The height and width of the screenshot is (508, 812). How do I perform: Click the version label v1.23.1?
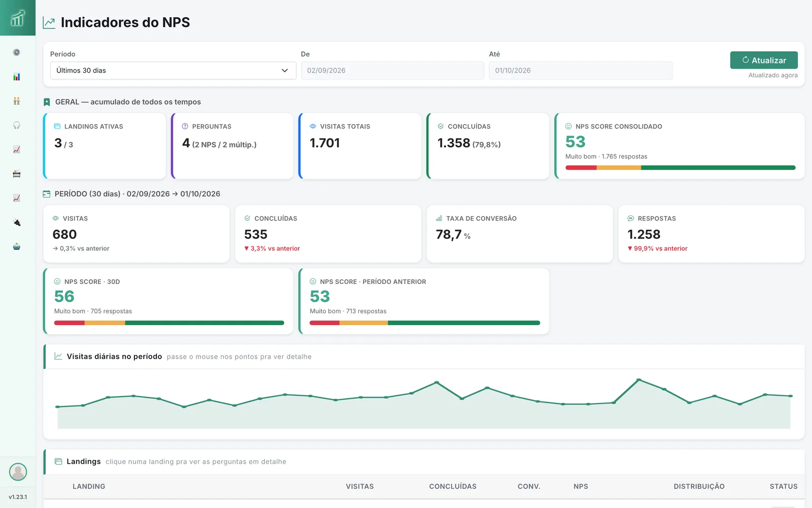click(x=18, y=497)
